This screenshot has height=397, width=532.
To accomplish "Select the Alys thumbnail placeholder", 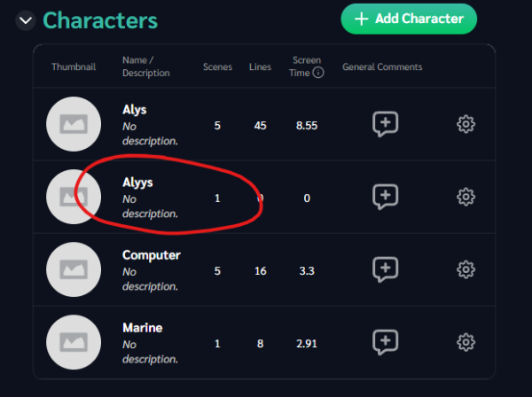I will 73,124.
